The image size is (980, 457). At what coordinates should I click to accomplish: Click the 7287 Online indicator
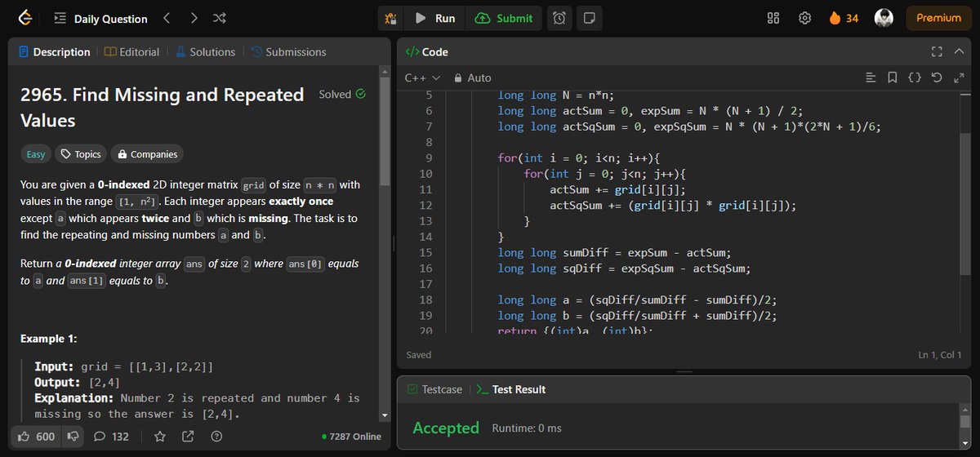[x=351, y=437]
